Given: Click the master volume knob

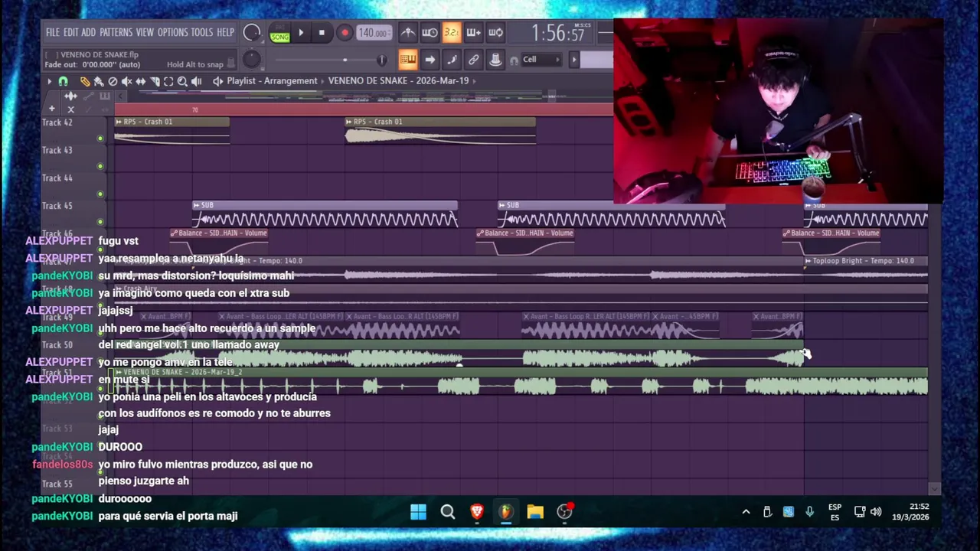Looking at the screenshot, I should coord(251,33).
